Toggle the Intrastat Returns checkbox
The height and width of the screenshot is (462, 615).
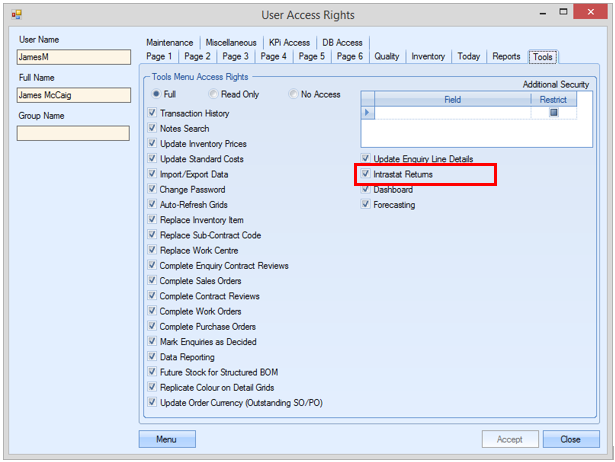(366, 174)
